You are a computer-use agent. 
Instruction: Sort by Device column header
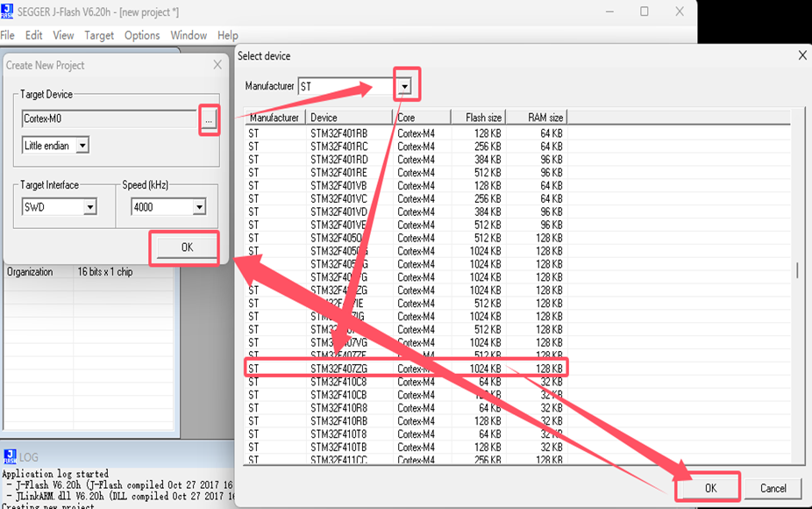pos(349,118)
